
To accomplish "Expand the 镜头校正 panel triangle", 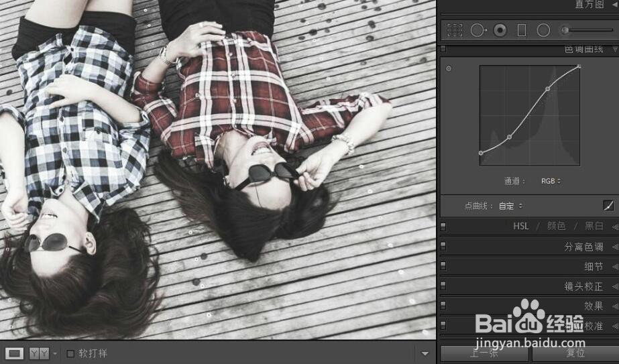I will [x=615, y=286].
